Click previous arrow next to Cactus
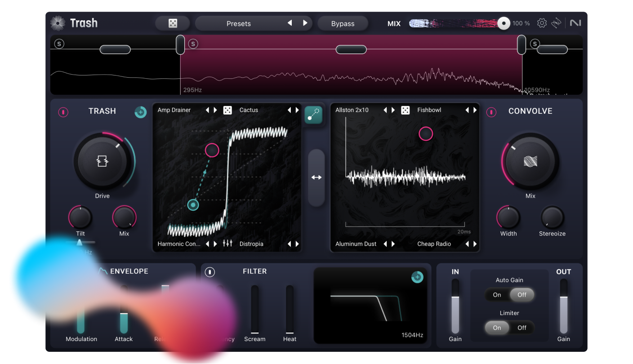Screen dimensions: 633x364 click(x=289, y=110)
